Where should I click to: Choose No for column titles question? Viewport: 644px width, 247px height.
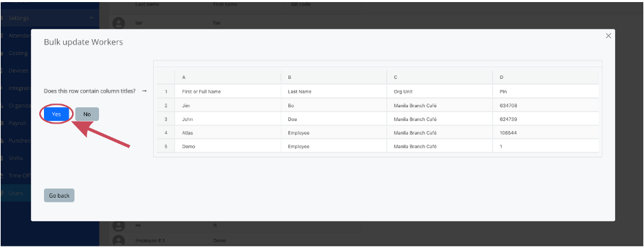87,114
